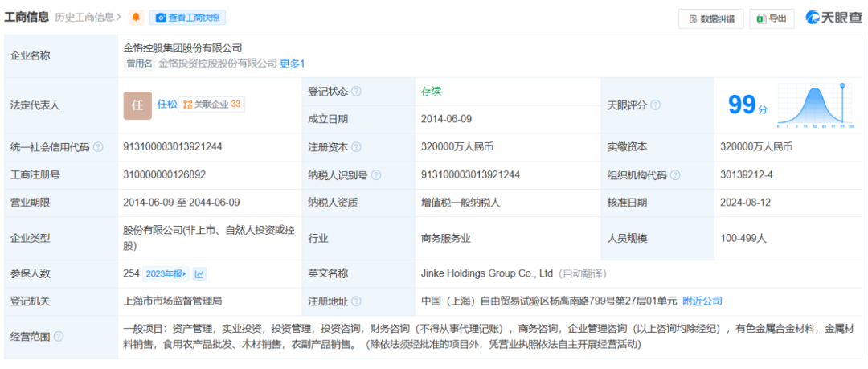
Task: Click 导出 export button
Action: coord(772,18)
